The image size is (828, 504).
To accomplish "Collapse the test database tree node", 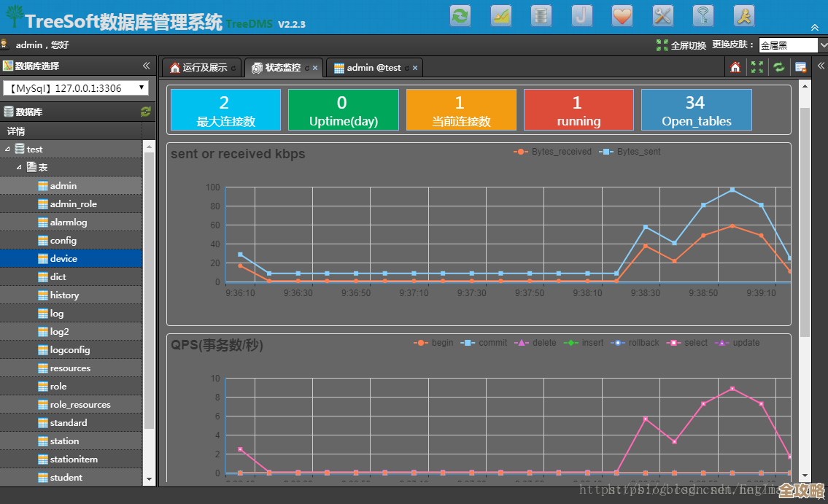I will [8, 149].
